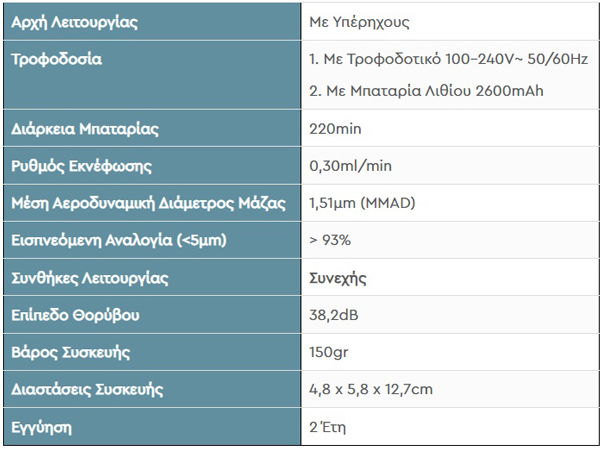Click the '100-240V~ 50/60Hz' power supply line
The width and height of the screenshot is (606, 449).
tap(448, 59)
